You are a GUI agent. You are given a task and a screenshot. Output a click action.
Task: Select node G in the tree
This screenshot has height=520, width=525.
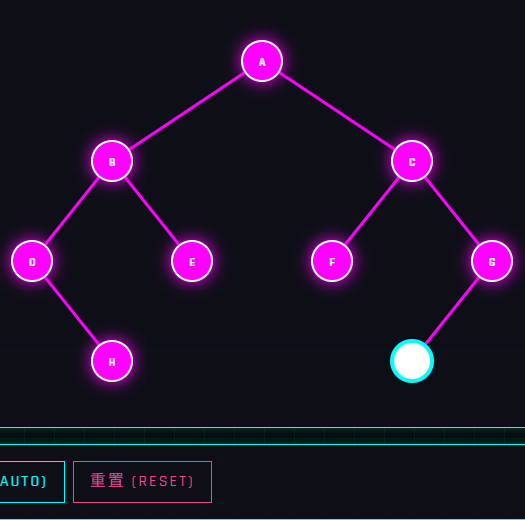point(492,261)
